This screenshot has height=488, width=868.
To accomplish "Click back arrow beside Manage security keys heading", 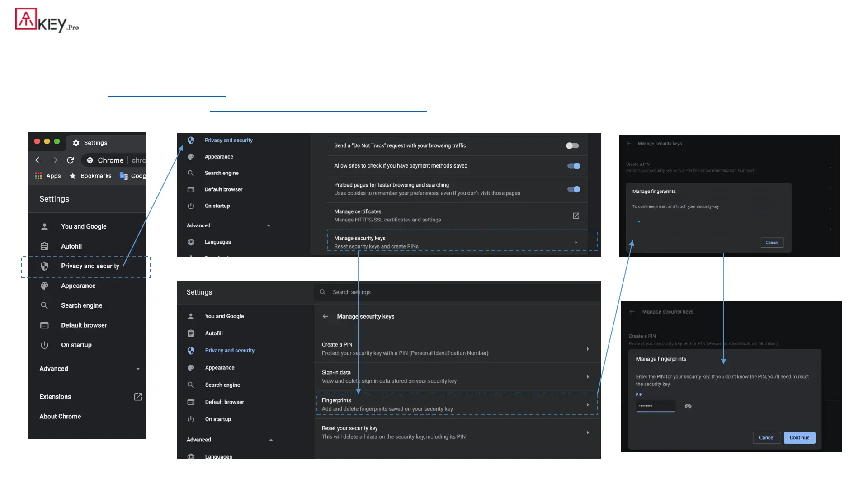I will [325, 316].
